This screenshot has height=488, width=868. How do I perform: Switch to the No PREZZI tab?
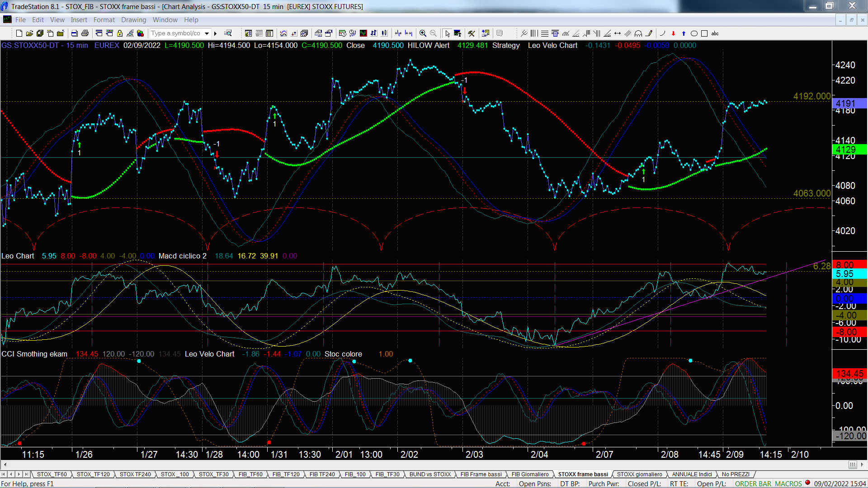(x=736, y=474)
